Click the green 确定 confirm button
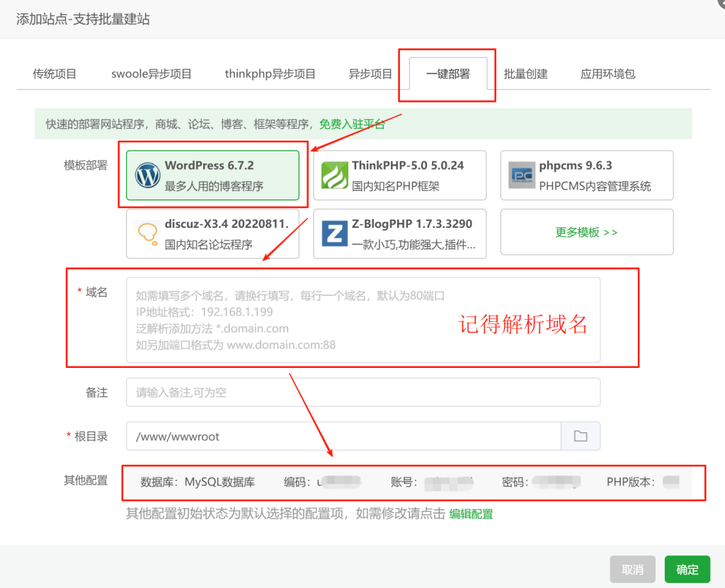The image size is (725, 588). click(x=687, y=570)
